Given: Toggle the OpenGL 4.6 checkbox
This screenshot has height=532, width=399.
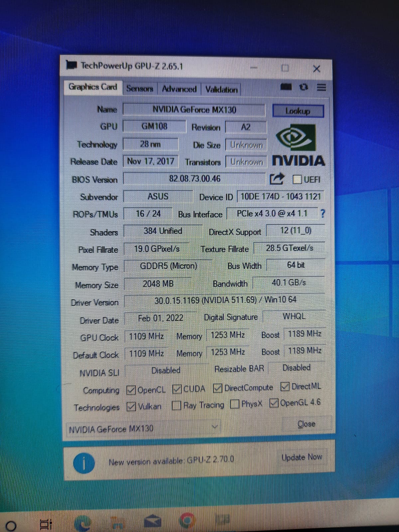Looking at the screenshot, I should click(274, 403).
